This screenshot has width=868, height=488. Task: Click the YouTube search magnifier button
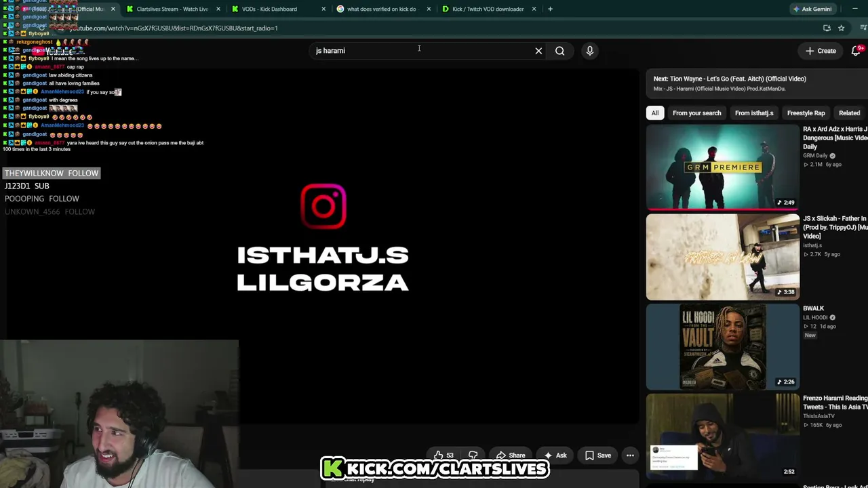(x=560, y=51)
